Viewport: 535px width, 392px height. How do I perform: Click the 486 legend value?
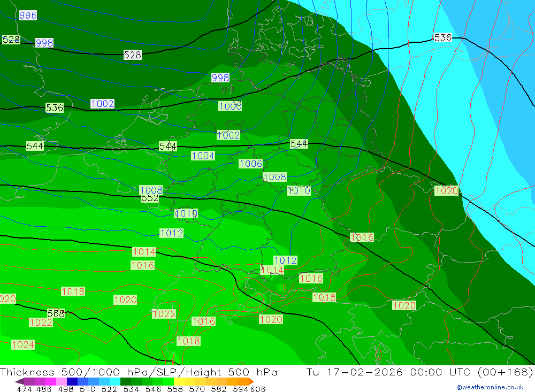(x=44, y=389)
